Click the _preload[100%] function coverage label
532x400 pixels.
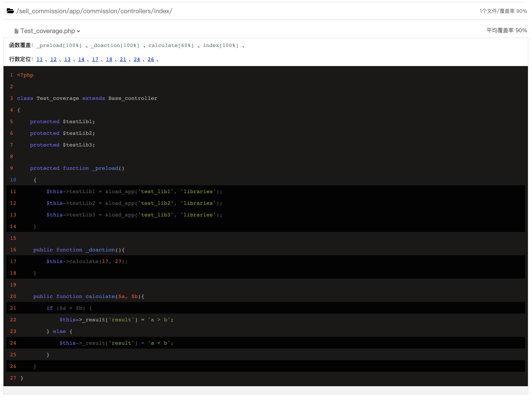point(59,45)
